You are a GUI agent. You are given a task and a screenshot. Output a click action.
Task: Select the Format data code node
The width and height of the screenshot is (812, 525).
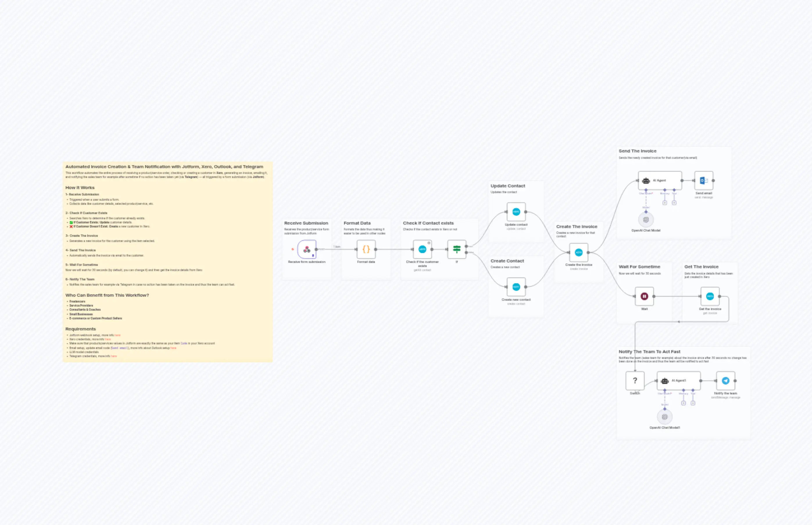[366, 249]
